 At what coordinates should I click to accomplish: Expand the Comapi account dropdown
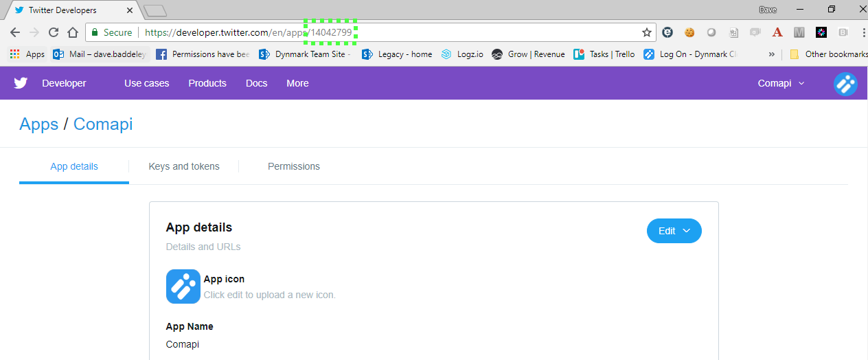[781, 83]
